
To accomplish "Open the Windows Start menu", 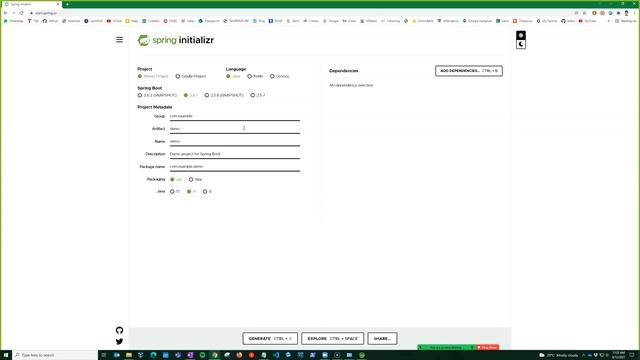I will [6, 355].
